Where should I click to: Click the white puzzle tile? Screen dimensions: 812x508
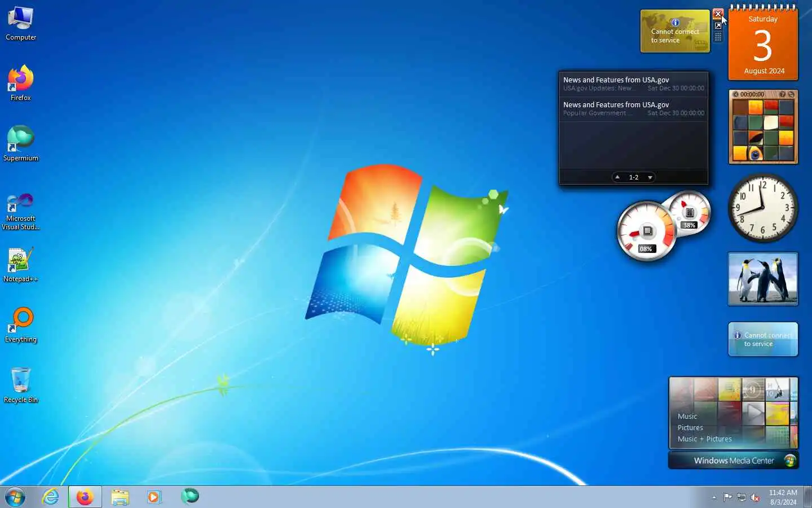[x=771, y=122]
